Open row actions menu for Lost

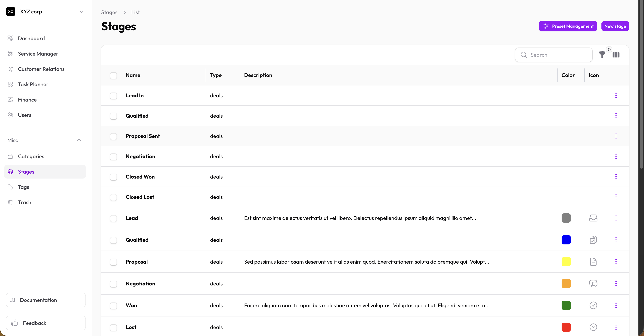point(616,327)
